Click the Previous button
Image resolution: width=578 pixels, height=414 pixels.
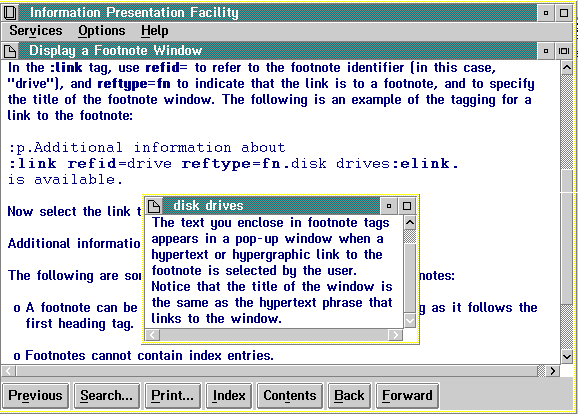click(35, 396)
